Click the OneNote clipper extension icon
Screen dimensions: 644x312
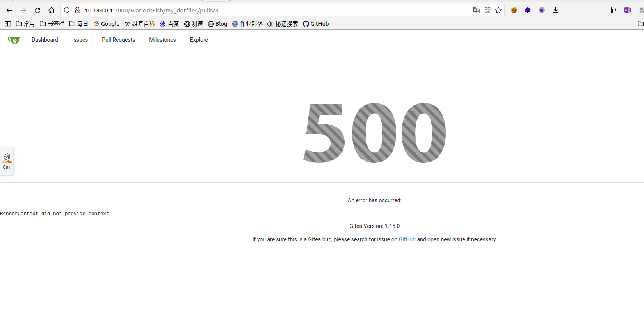tap(628, 11)
